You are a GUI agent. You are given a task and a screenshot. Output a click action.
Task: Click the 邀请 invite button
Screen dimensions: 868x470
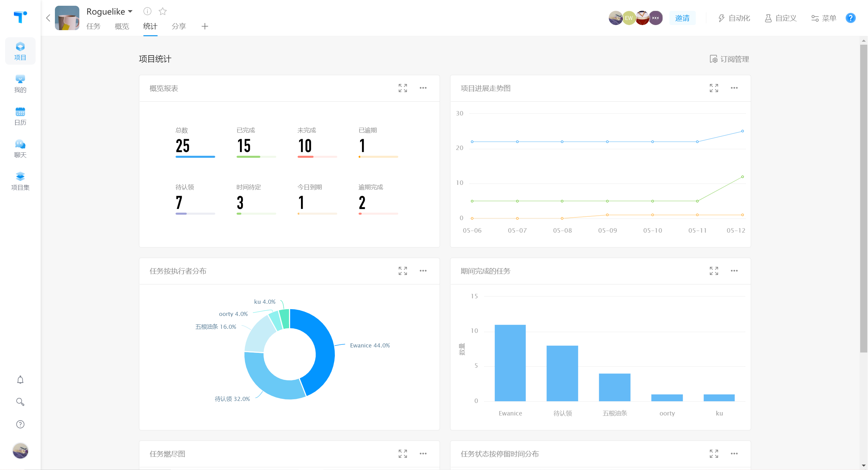point(682,18)
